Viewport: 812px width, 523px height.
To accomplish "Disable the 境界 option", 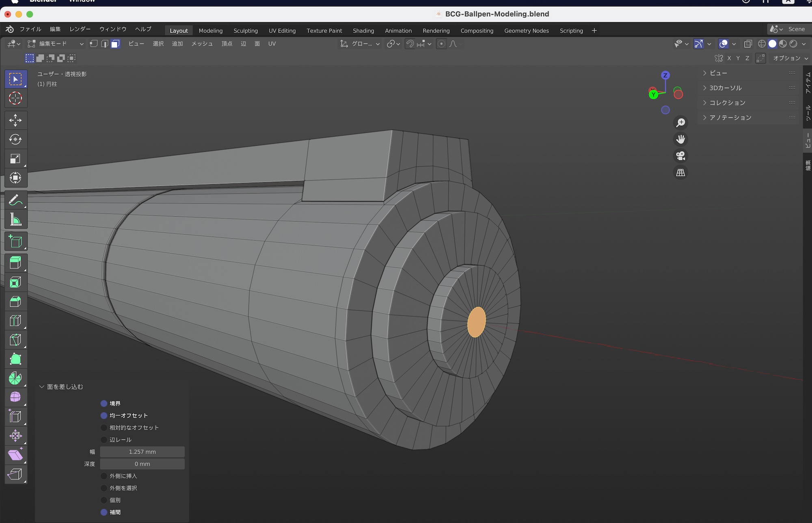I will pyautogui.click(x=104, y=403).
